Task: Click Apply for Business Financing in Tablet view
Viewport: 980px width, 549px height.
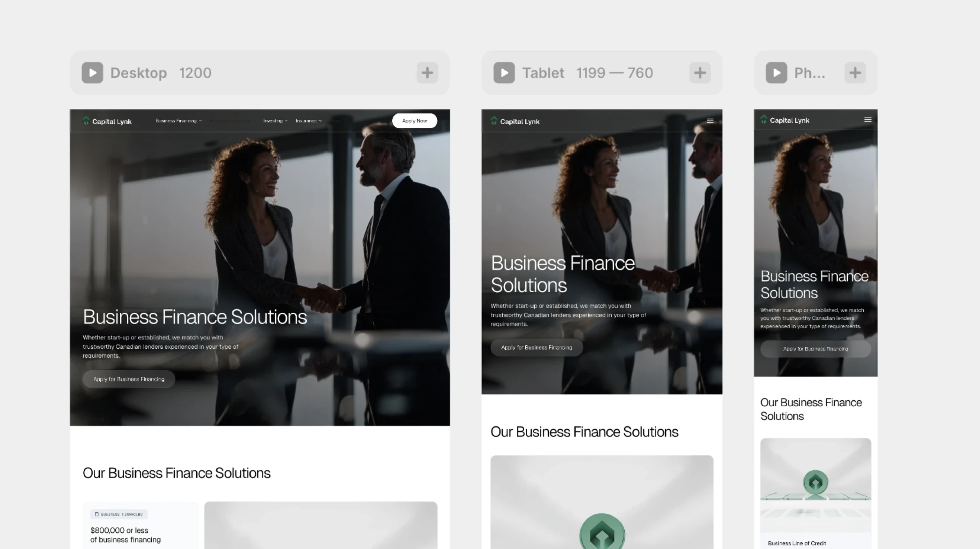Action: pos(537,348)
